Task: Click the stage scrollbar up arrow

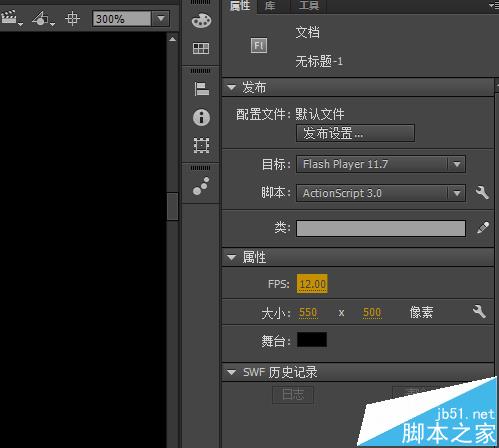Action: pos(173,39)
